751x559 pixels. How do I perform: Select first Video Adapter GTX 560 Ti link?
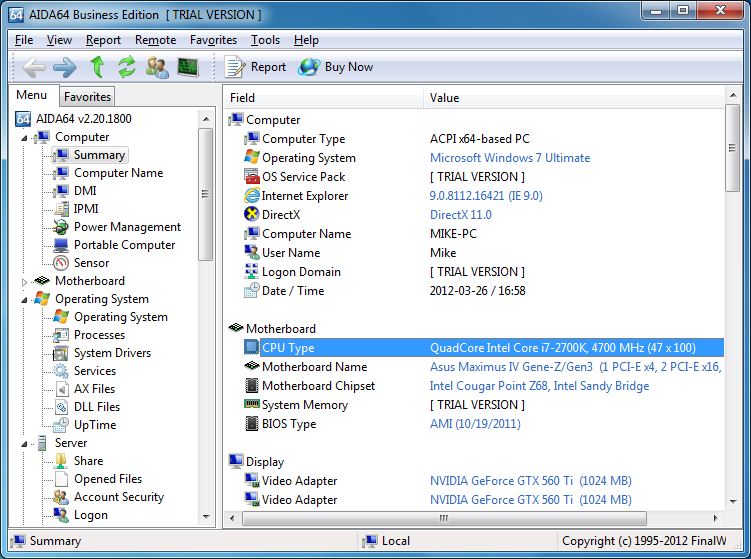pos(531,481)
